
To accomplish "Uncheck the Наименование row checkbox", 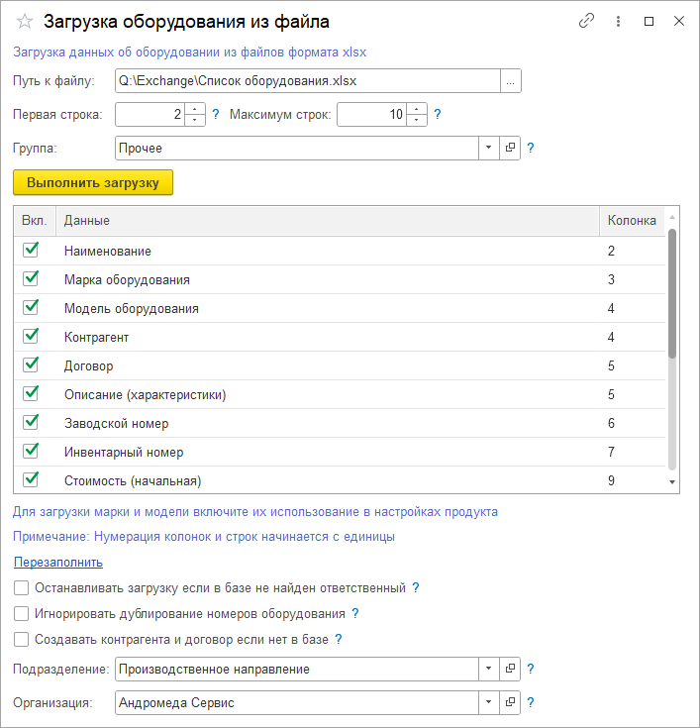I will (x=31, y=251).
